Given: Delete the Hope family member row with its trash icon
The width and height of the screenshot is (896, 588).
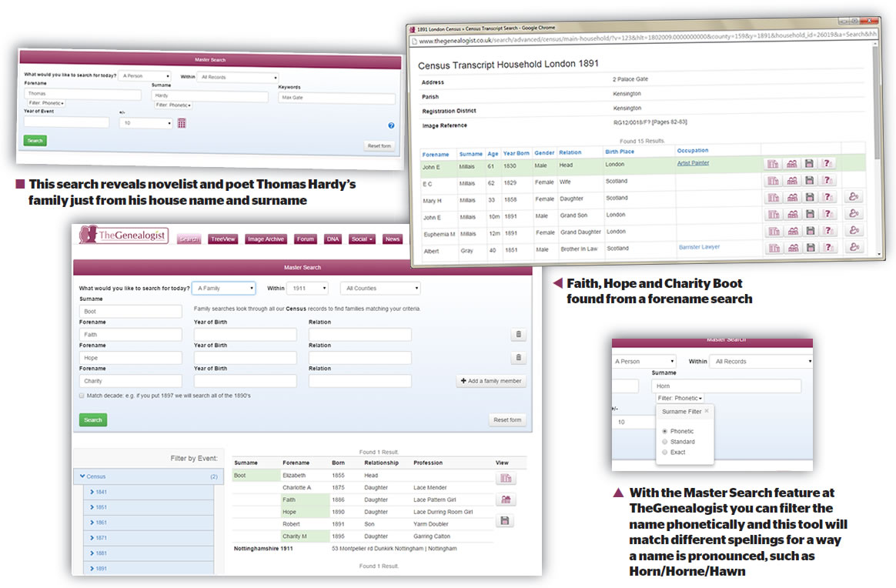Looking at the screenshot, I should pyautogui.click(x=518, y=358).
